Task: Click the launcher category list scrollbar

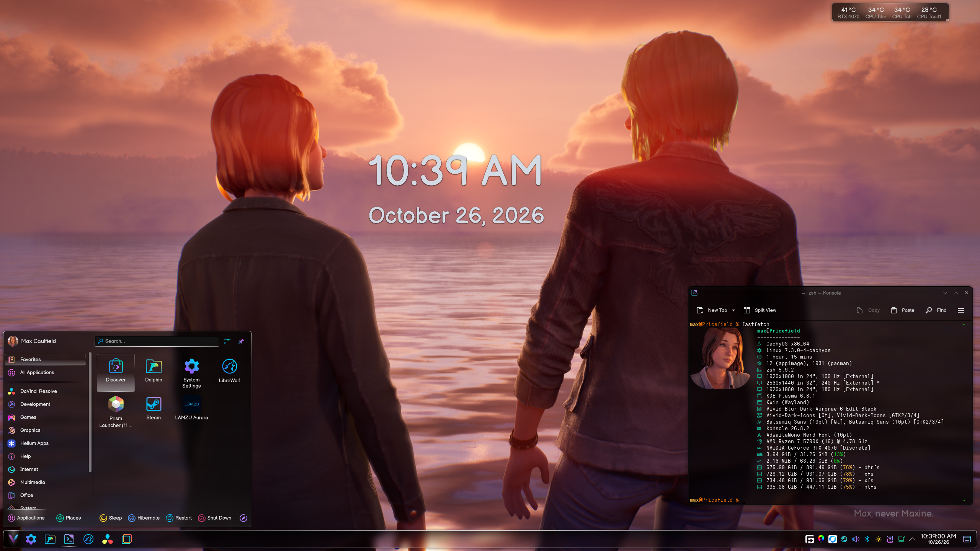Action: [x=90, y=412]
